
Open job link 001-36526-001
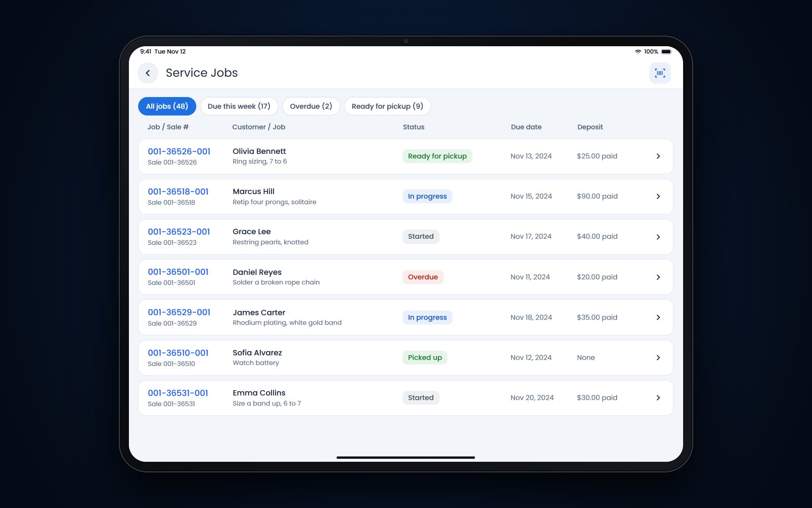pos(179,151)
